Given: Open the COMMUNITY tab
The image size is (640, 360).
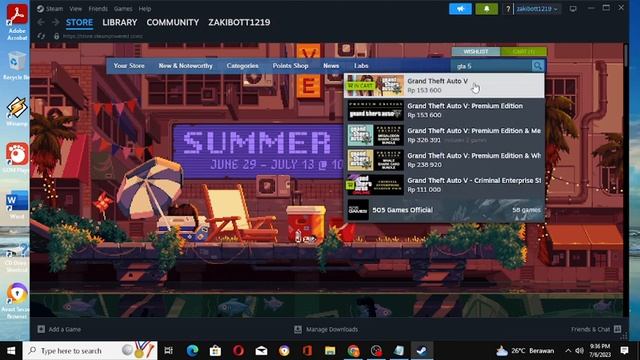Looking at the screenshot, I should coord(173,22).
